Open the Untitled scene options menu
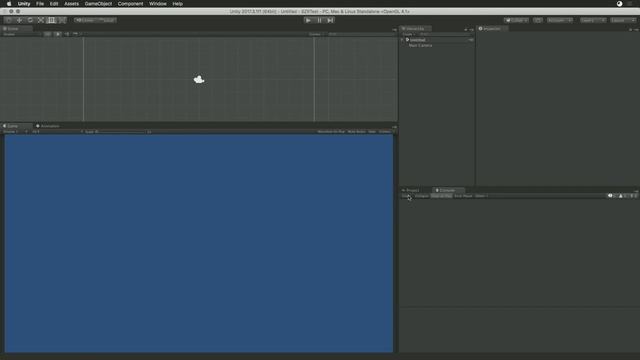 tap(471, 40)
